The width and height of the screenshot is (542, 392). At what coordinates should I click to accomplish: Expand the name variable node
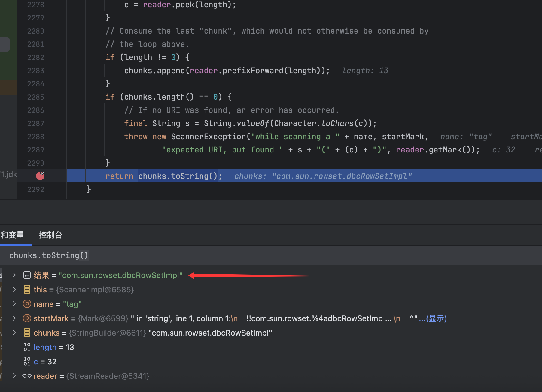tap(14, 304)
